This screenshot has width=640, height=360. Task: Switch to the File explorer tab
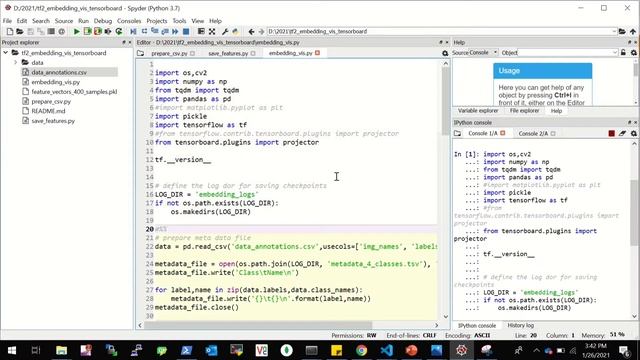click(524, 111)
